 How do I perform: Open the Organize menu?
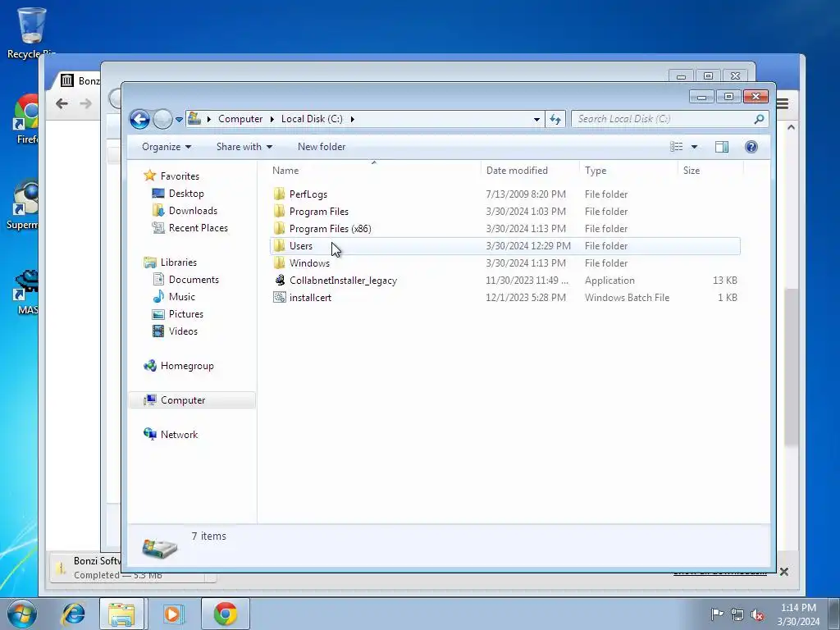click(x=166, y=147)
